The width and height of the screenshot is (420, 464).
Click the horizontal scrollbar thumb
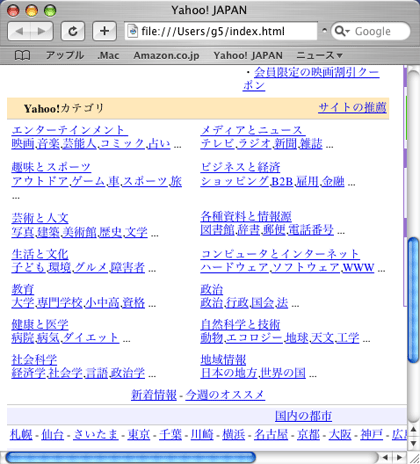tap(131, 457)
